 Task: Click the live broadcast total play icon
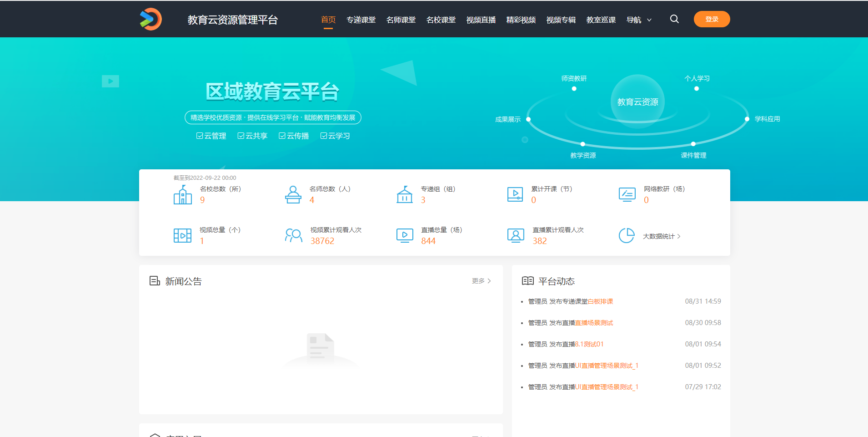[x=405, y=235]
